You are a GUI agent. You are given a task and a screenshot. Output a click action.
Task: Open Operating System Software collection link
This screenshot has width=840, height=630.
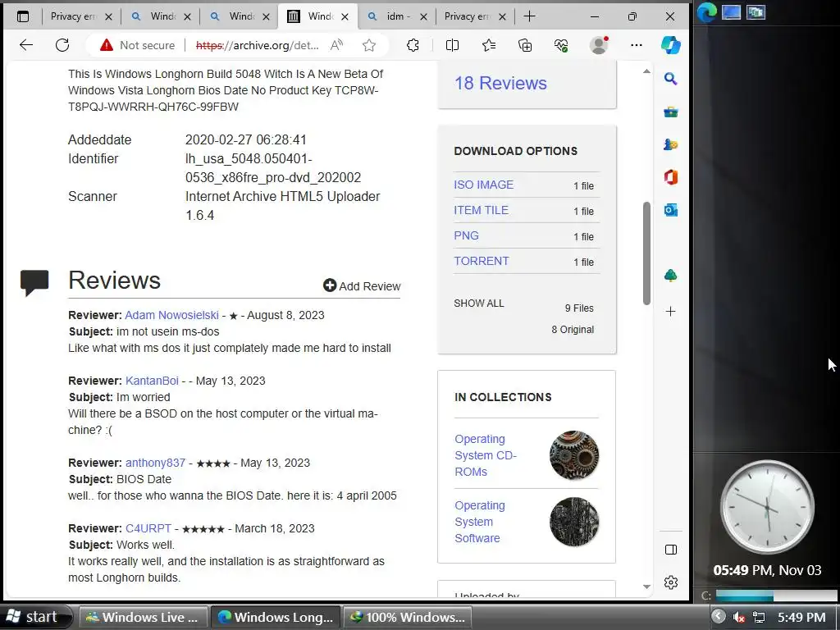tap(480, 522)
